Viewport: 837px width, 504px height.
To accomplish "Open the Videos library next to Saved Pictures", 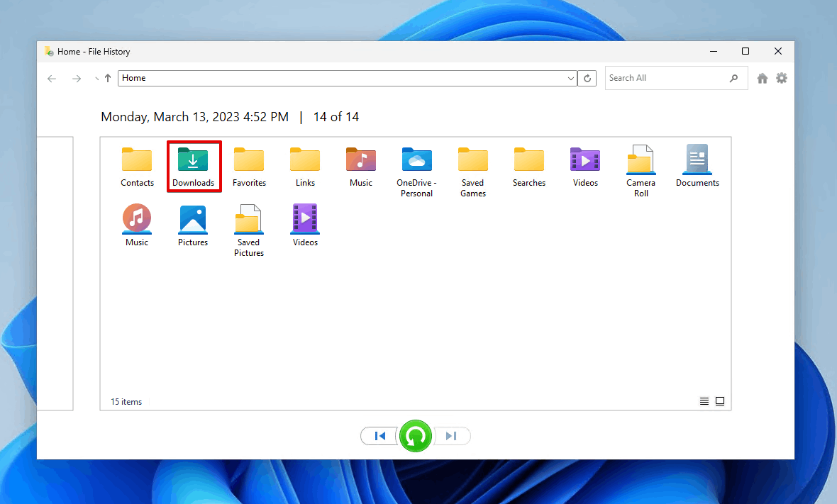I will [305, 225].
